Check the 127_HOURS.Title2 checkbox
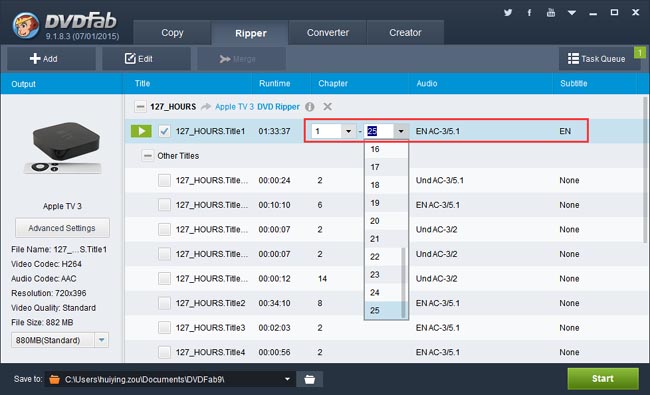 coord(164,303)
